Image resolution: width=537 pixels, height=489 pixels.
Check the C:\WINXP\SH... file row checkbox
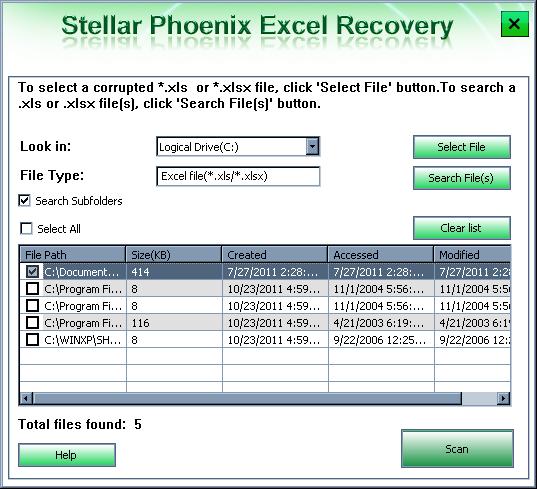pyautogui.click(x=32, y=340)
